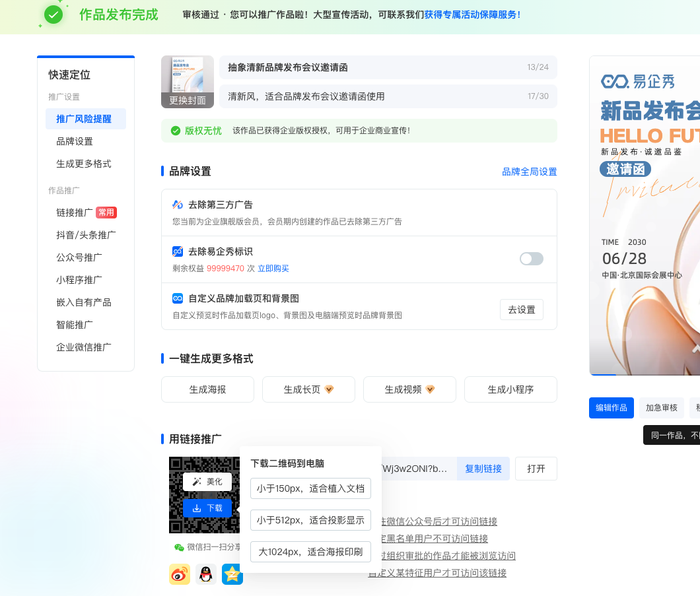The image size is (700, 596).
Task: Edit the title field 抽象清新品牌发布会议邀请函
Action: click(x=370, y=67)
